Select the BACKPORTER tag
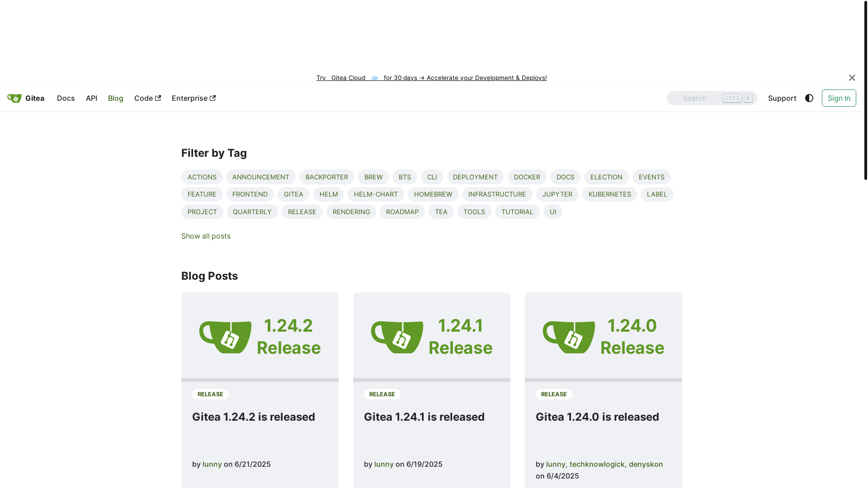The image size is (868, 488). [x=327, y=177]
